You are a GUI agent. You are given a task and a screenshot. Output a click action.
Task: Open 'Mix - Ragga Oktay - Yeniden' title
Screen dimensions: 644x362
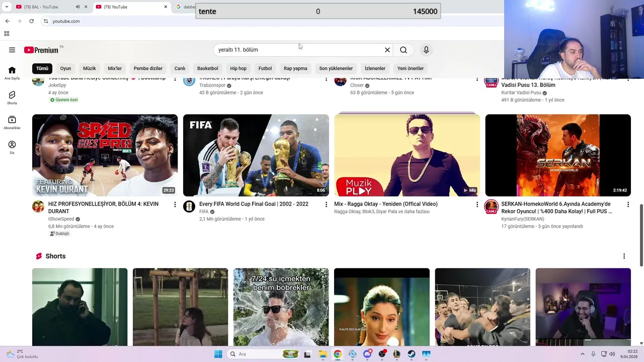[386, 204]
